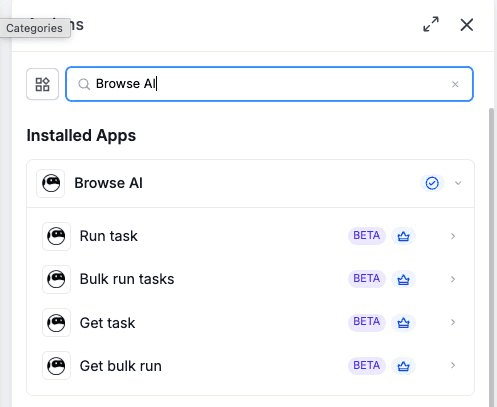The height and width of the screenshot is (407, 497).
Task: Collapse the Browse AI app section
Action: [x=458, y=183]
